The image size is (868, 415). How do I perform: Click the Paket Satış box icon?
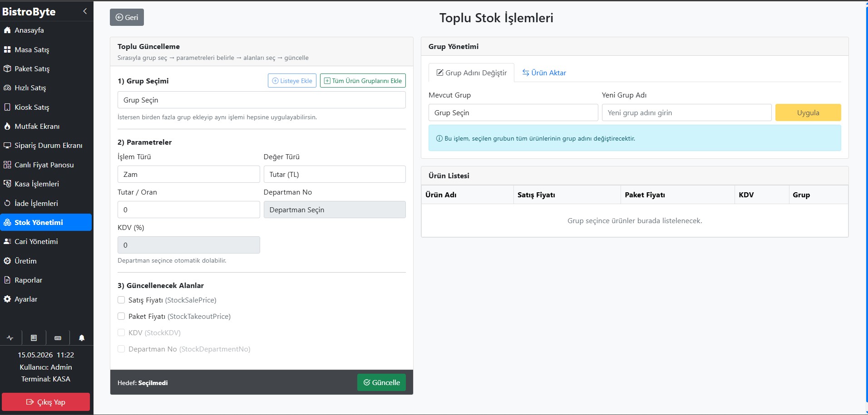7,68
